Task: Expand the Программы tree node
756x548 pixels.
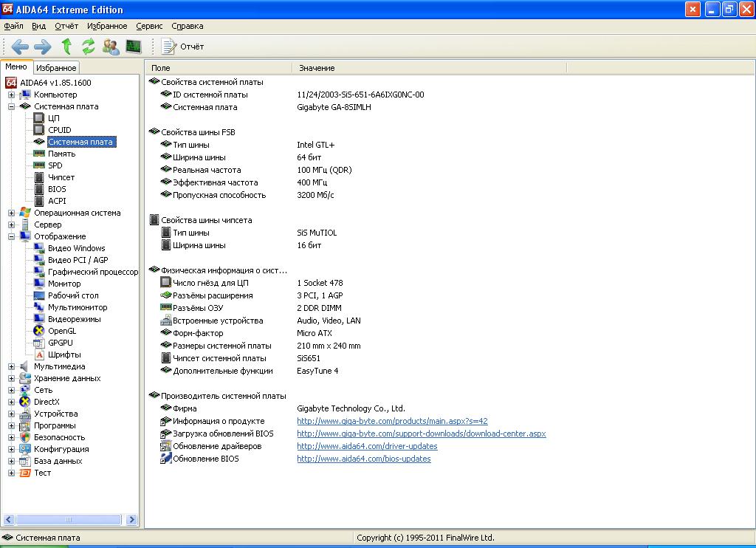Action: (x=11, y=425)
